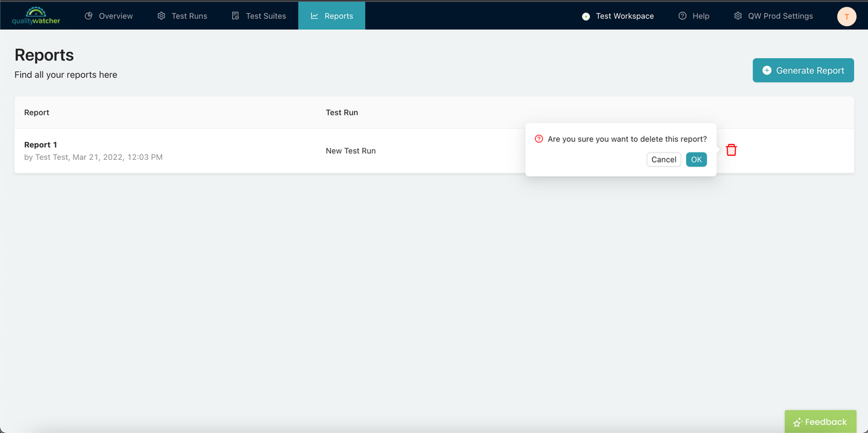The height and width of the screenshot is (433, 868).
Task: Click the QualityWatcher logo
Action: click(x=36, y=16)
